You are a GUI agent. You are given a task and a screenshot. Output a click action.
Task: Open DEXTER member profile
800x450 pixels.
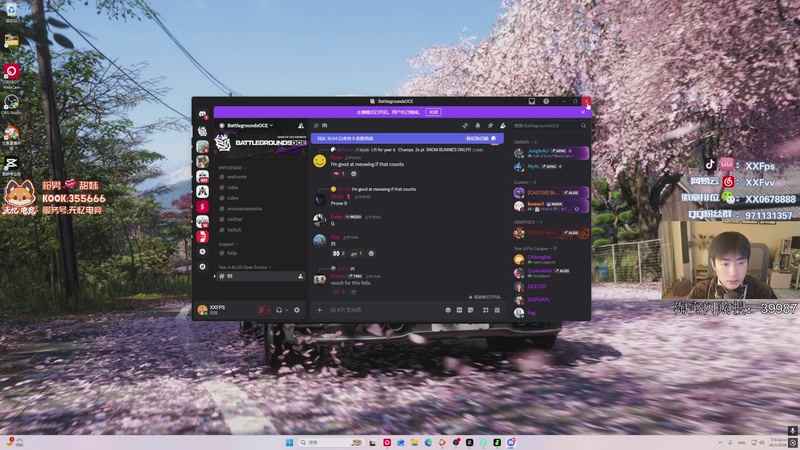551,286
